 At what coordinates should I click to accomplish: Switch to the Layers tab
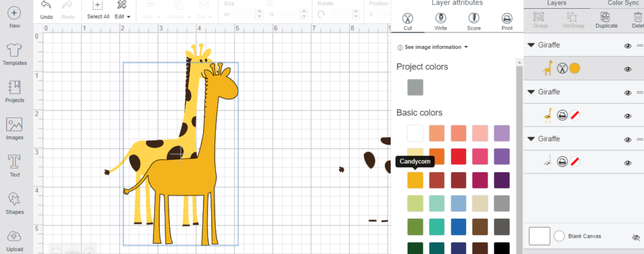(557, 3)
